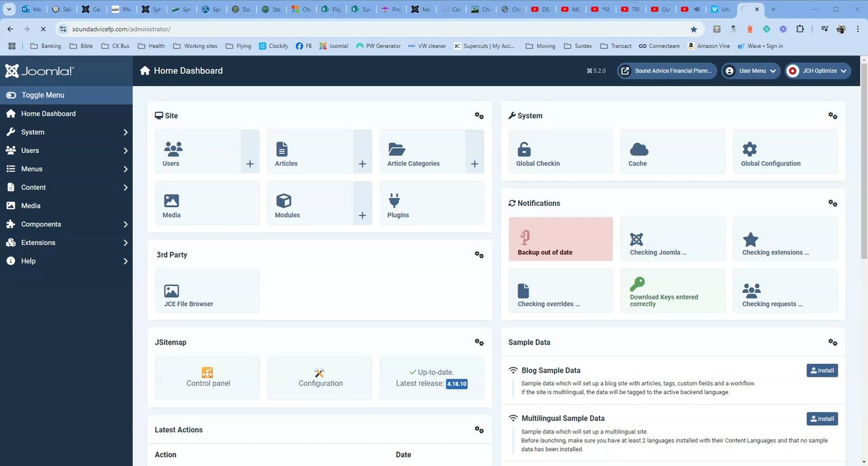Open the Global Configuration tile
This screenshot has height=466, width=868.
(x=785, y=151)
